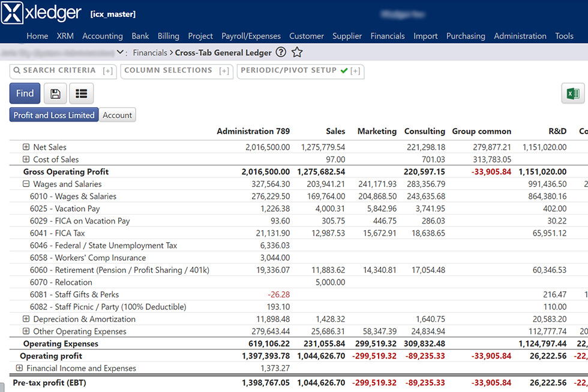This screenshot has width=588, height=392.
Task: Click the Operating profit row label
Action: pyautogui.click(x=51, y=356)
